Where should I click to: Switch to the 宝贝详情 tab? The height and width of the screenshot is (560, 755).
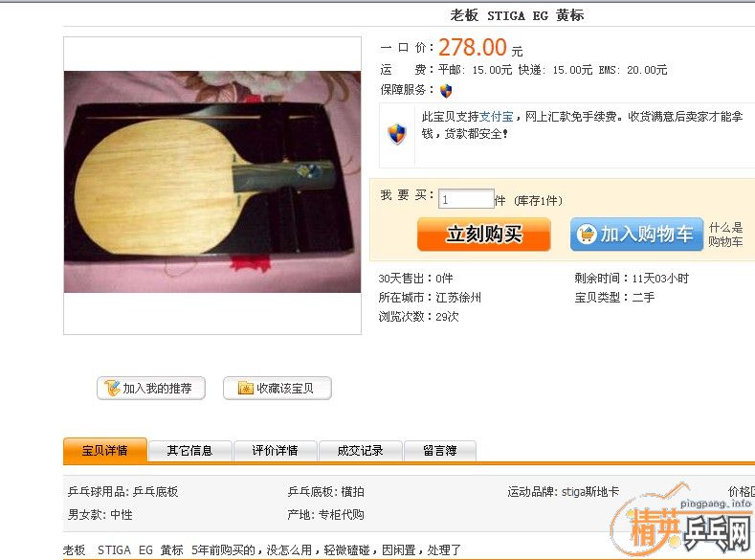click(x=105, y=451)
